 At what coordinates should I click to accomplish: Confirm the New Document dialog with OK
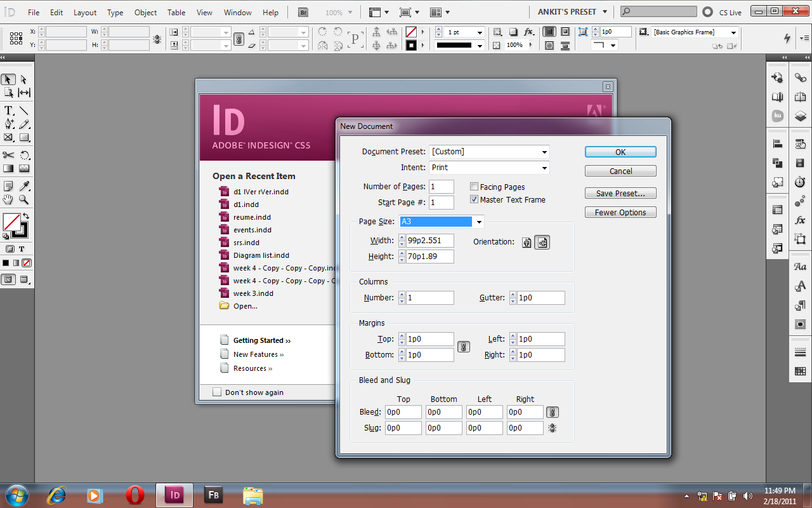pyautogui.click(x=620, y=152)
